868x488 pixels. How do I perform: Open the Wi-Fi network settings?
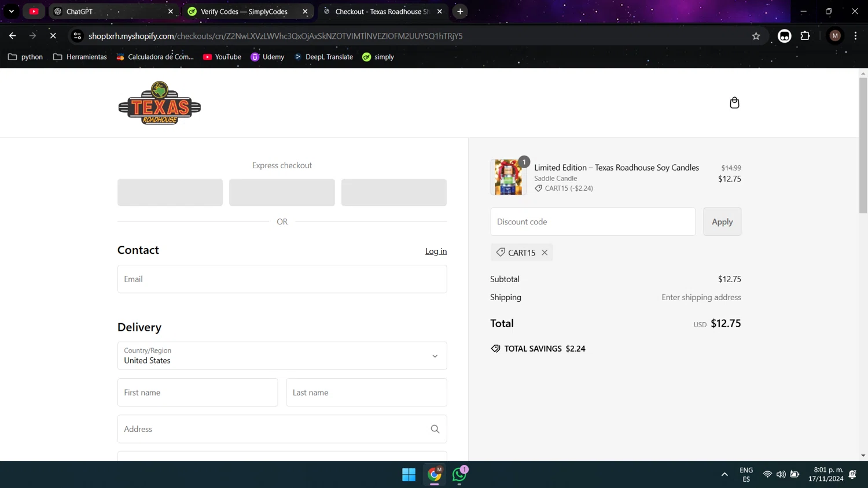(x=767, y=475)
